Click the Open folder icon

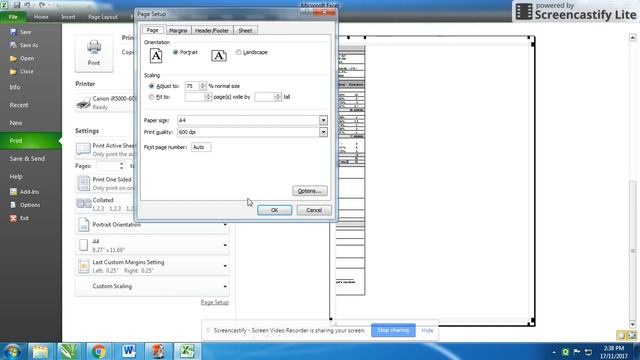pos(13,58)
